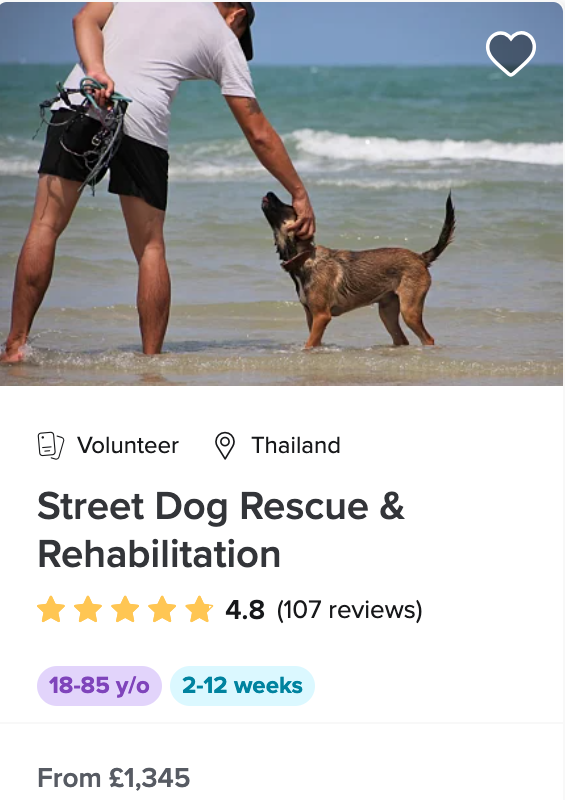Click the Volunteer type icon
The width and height of the screenshot is (565, 800).
click(51, 445)
